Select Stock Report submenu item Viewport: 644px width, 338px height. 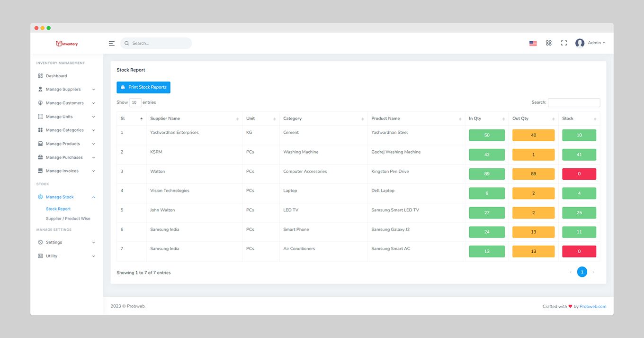coord(58,209)
